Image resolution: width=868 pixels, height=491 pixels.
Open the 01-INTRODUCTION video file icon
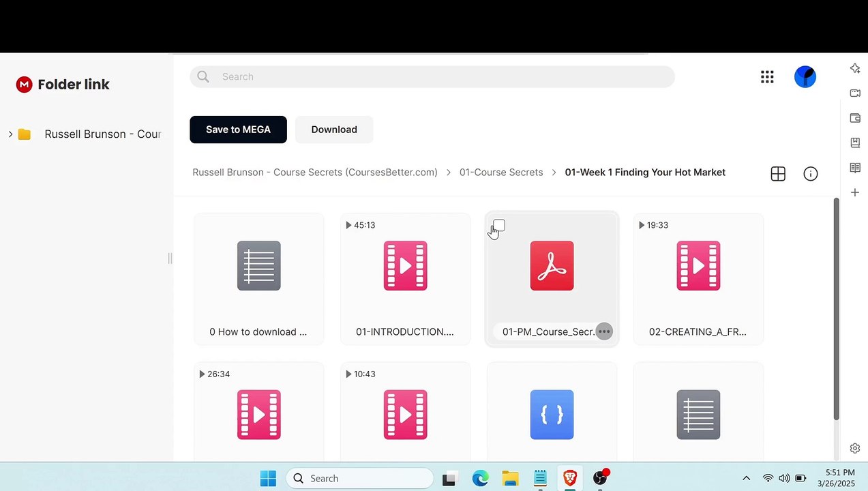pyautogui.click(x=406, y=266)
